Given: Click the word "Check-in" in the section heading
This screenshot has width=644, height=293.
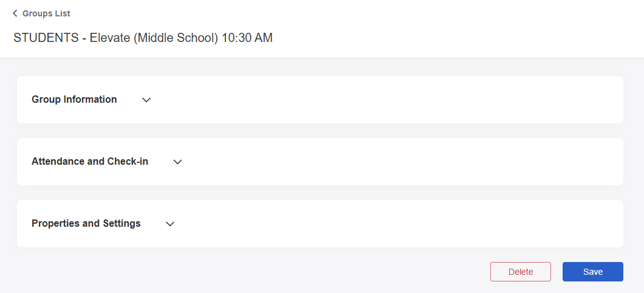Looking at the screenshot, I should pyautogui.click(x=128, y=162).
